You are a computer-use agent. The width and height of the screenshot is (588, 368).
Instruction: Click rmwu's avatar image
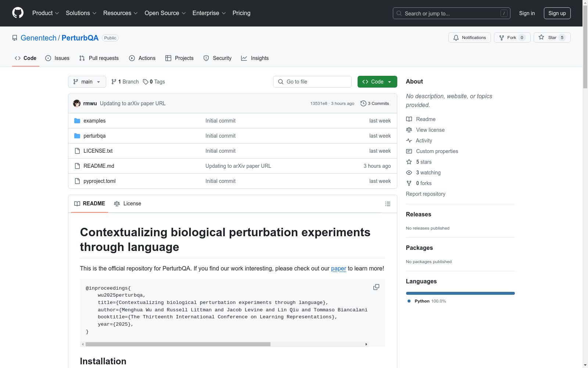pyautogui.click(x=77, y=103)
